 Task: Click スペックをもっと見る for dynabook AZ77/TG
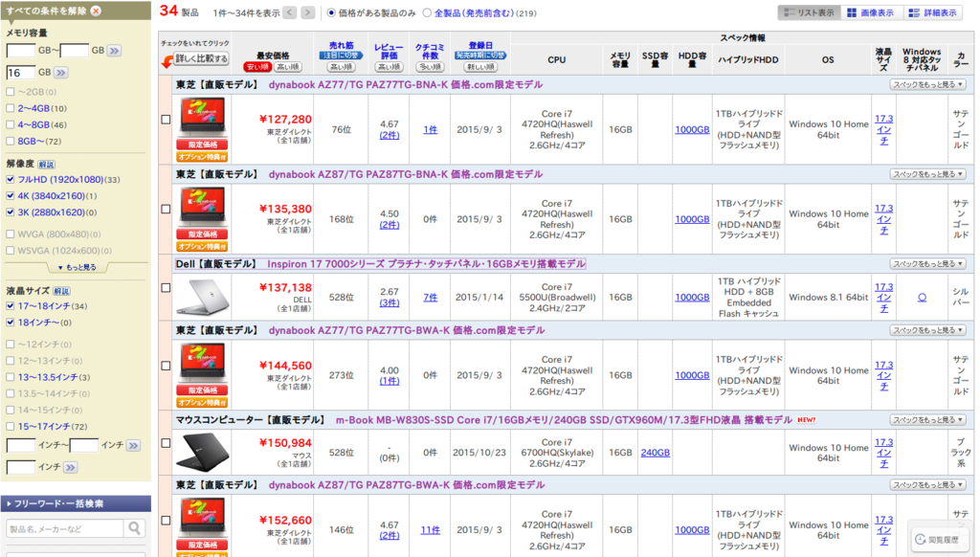[925, 84]
